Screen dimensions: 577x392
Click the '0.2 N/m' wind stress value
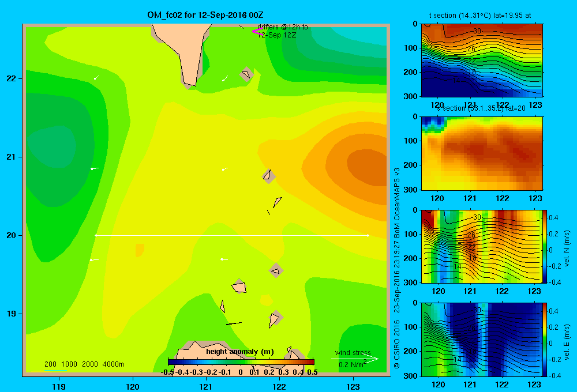(x=353, y=364)
